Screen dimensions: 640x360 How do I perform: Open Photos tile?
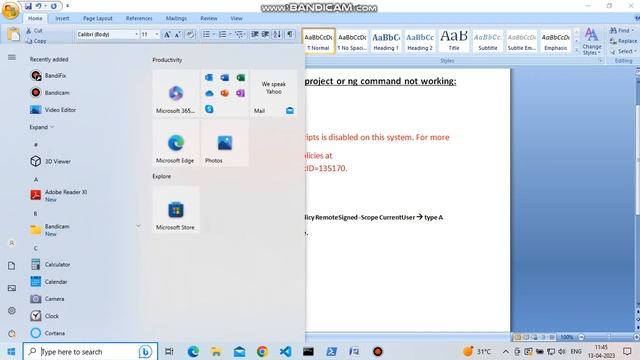(225, 143)
